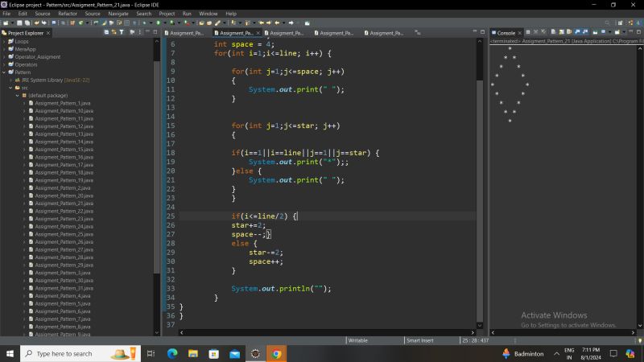The height and width of the screenshot is (362, 644).
Task: Open the Refactor menu
Action: [68, 14]
